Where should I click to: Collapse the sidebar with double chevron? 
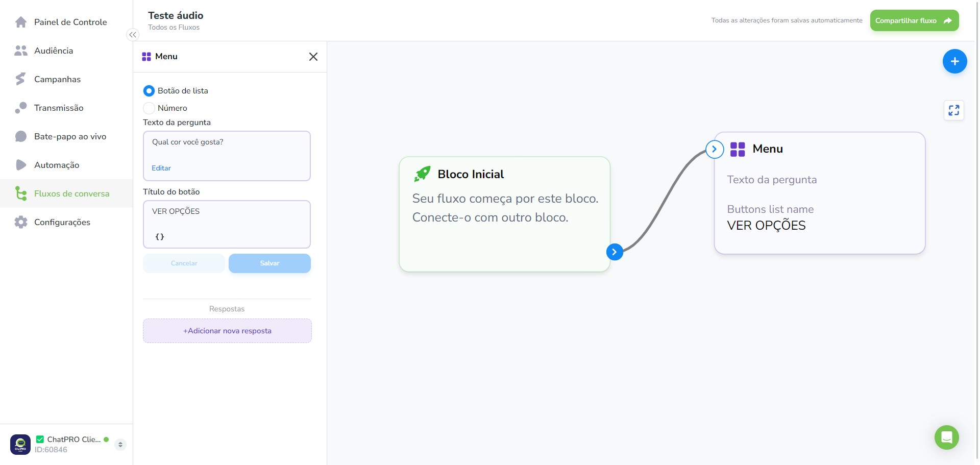[x=133, y=35]
